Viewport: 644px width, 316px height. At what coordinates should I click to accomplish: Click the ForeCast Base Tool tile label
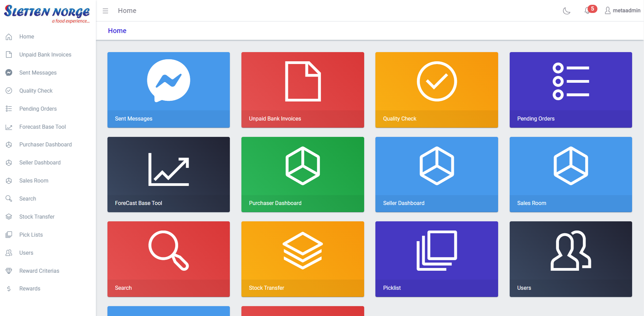click(x=139, y=203)
